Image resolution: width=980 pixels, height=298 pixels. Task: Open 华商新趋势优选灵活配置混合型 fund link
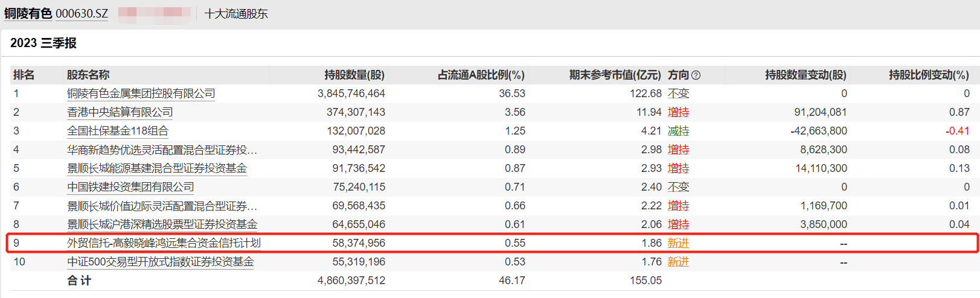tap(162, 150)
